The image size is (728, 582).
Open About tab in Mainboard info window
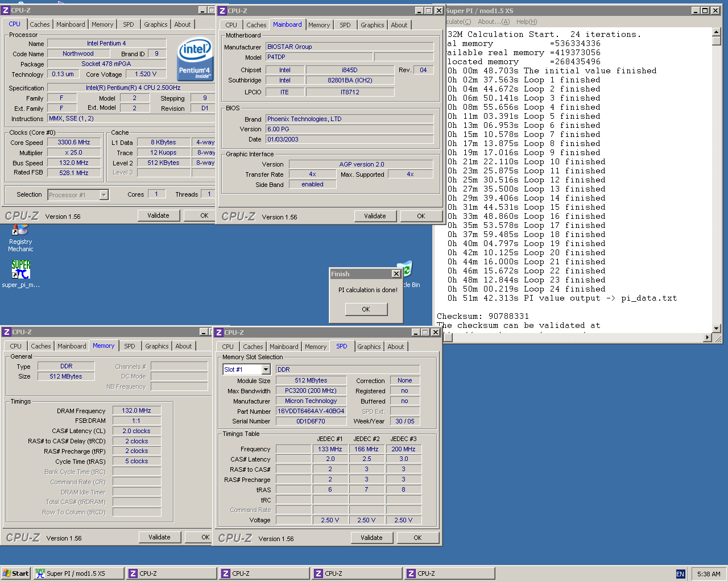[399, 25]
